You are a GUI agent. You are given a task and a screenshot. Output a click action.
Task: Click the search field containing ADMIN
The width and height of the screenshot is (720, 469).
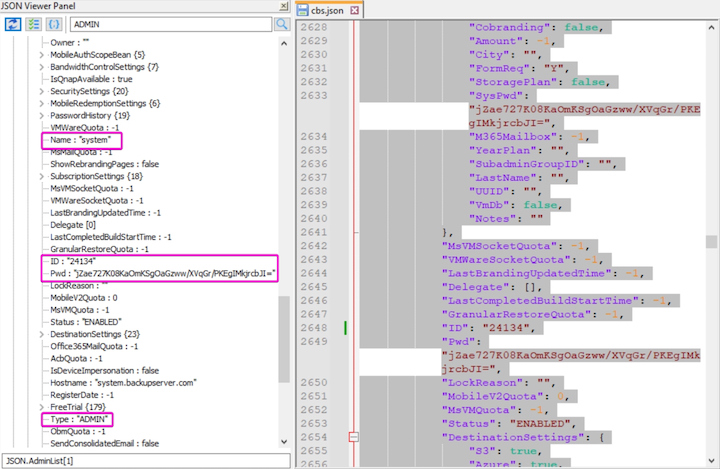tap(168, 24)
